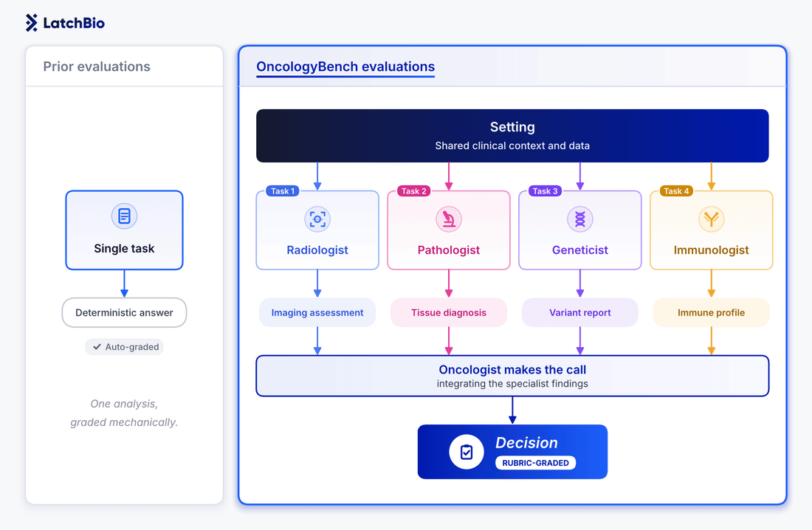Click the Pathologist microscope icon
Viewport: 812px width, 530px height.
tap(449, 219)
